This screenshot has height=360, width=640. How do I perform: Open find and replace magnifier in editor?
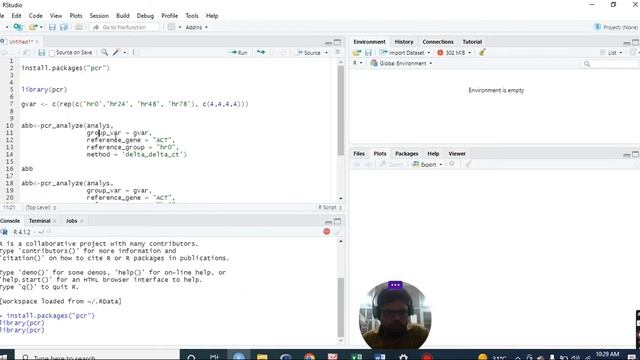(104, 53)
